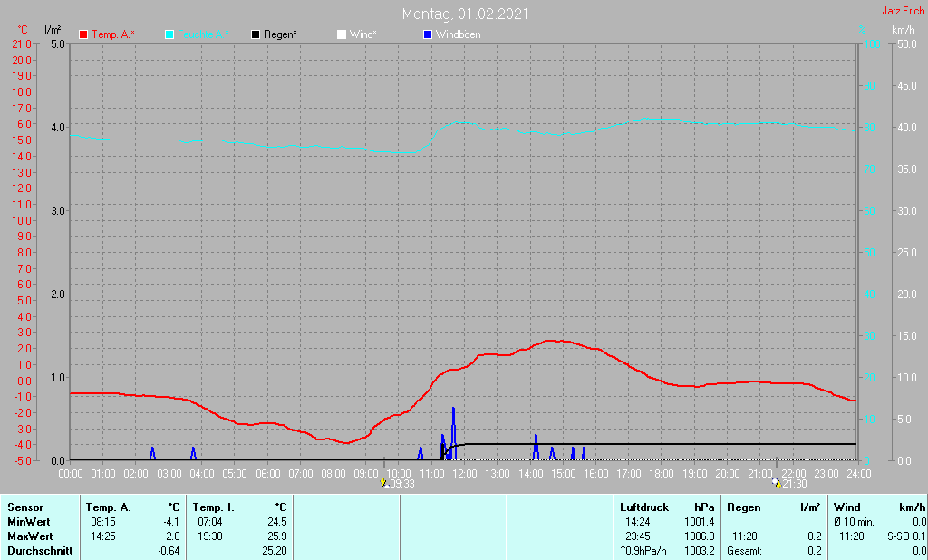Click the Regen legend text
The height and width of the screenshot is (560, 928).
pos(280,34)
